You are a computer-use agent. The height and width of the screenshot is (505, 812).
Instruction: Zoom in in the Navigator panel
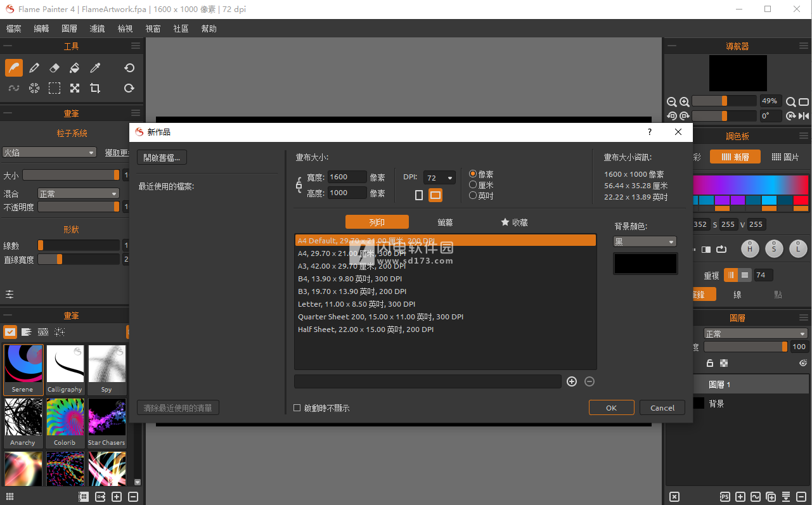click(x=685, y=101)
